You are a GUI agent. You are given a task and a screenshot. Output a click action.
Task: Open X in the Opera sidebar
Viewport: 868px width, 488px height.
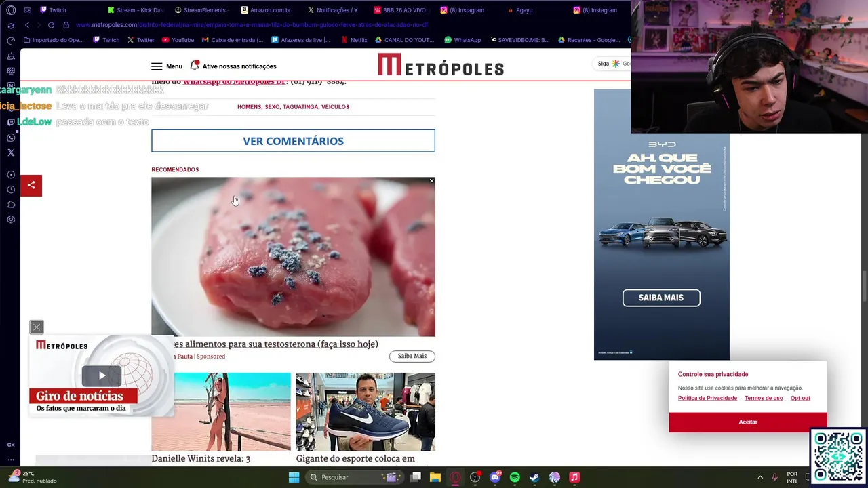[11, 152]
